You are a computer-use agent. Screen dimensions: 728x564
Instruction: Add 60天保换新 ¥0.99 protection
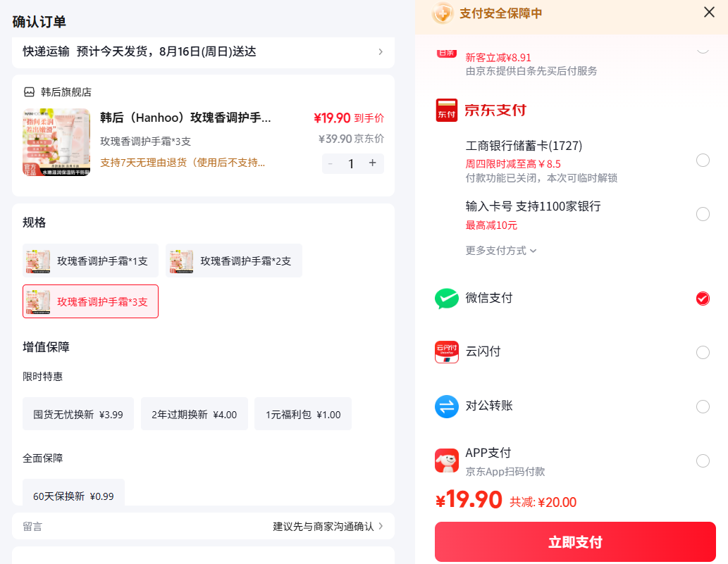click(73, 493)
